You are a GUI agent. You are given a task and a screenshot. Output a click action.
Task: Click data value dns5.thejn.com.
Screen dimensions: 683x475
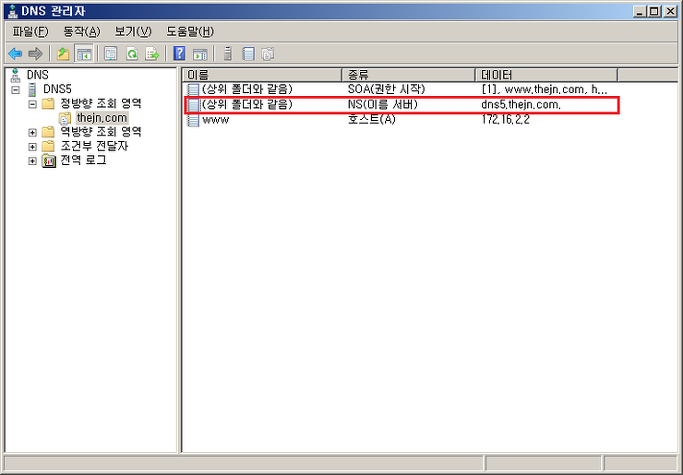click(x=521, y=105)
